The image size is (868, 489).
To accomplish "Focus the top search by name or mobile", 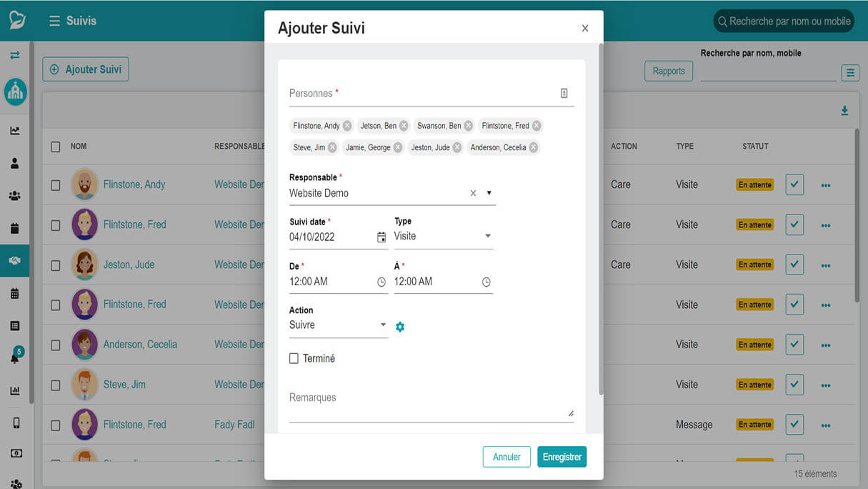I will point(784,21).
